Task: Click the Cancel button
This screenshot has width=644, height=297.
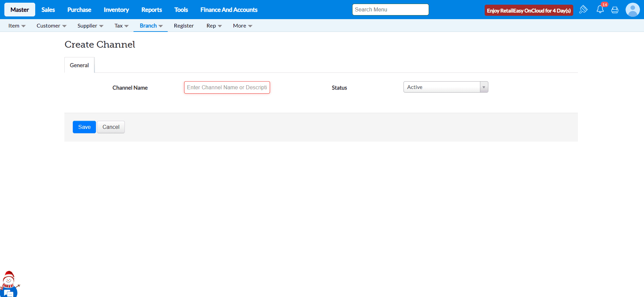Action: coord(111,127)
